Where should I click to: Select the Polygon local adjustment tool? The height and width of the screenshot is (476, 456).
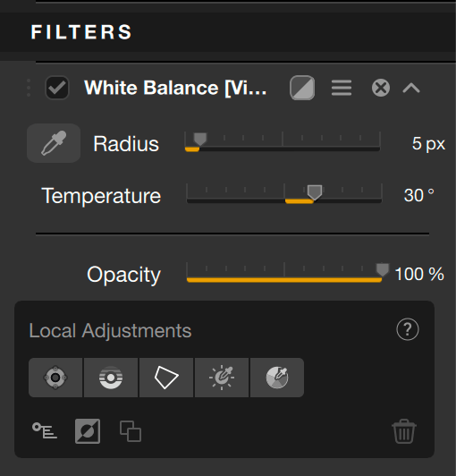coord(166,378)
